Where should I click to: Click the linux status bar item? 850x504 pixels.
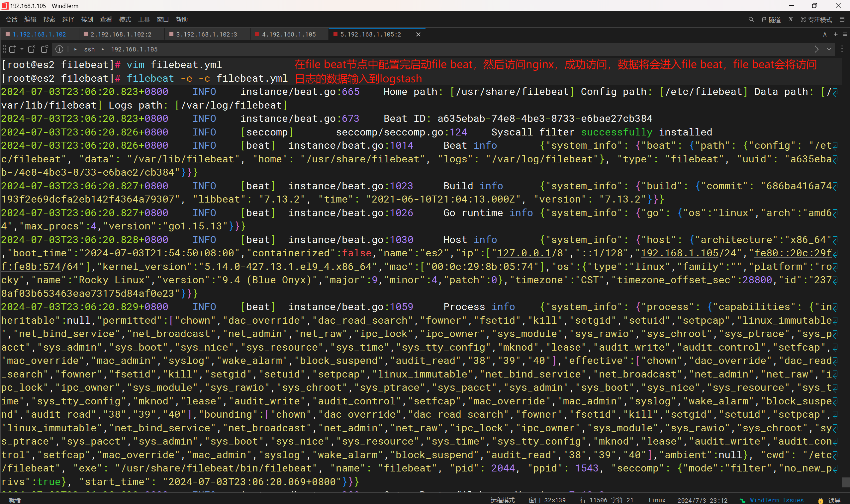[x=656, y=500]
